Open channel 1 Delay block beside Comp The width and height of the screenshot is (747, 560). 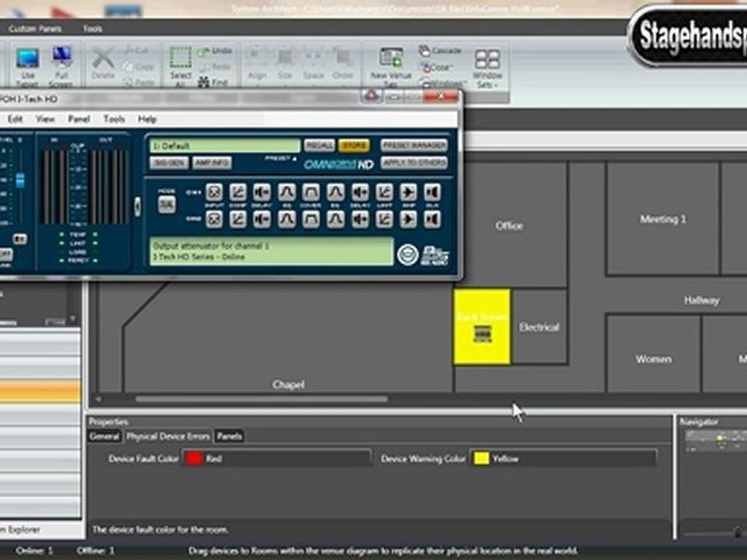pyautogui.click(x=262, y=192)
